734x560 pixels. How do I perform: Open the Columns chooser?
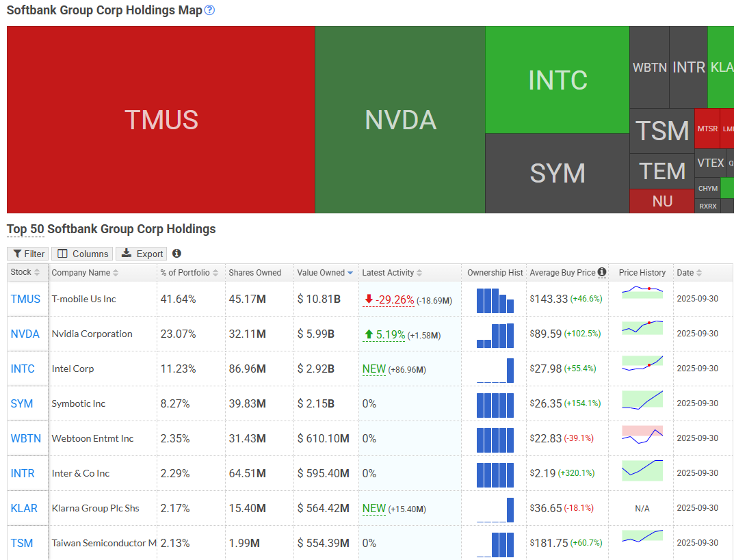pos(82,254)
